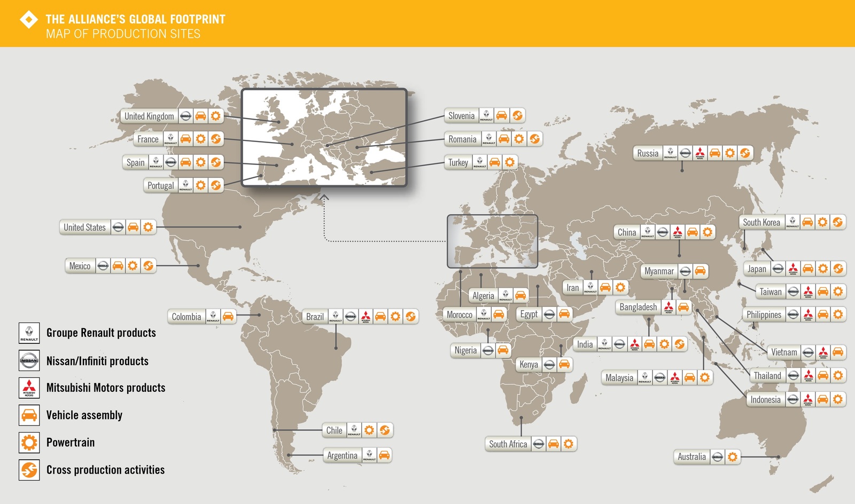Click the Nissan logo beside Indonesia
This screenshot has width=855, height=504.
pyautogui.click(x=793, y=399)
